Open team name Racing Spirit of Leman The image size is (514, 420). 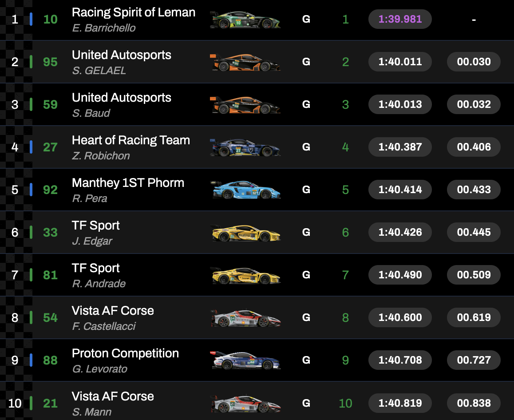point(134,12)
